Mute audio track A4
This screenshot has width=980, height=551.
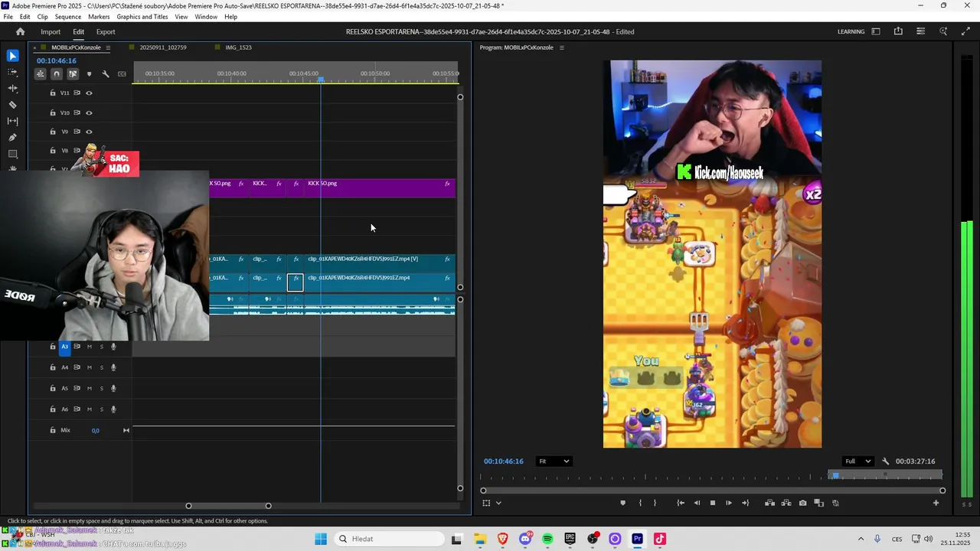[89, 367]
